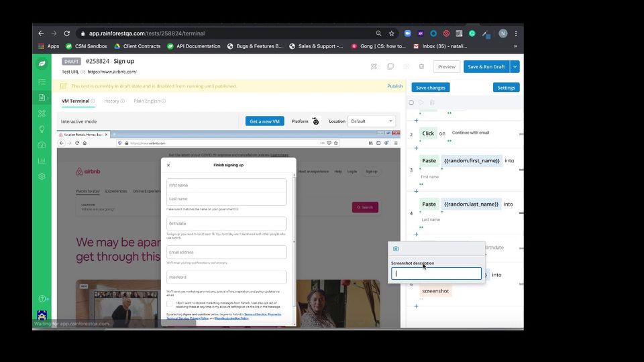
Task: Click the Preview button
Action: [x=447, y=66]
